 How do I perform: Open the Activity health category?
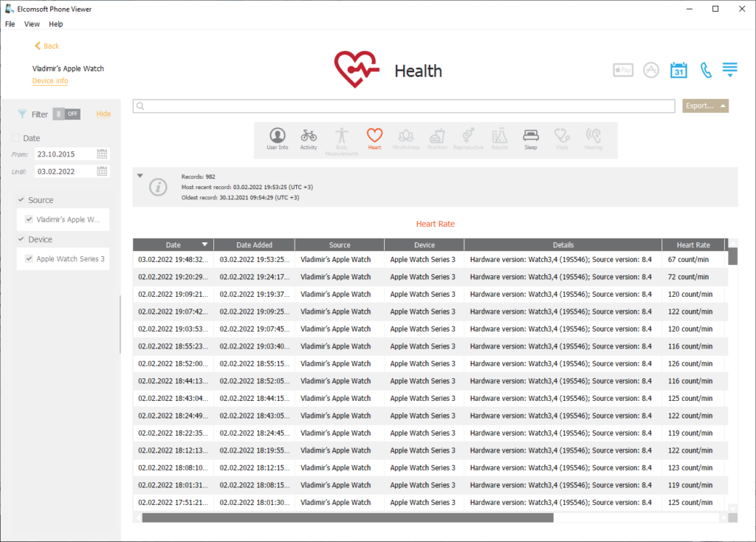click(309, 139)
